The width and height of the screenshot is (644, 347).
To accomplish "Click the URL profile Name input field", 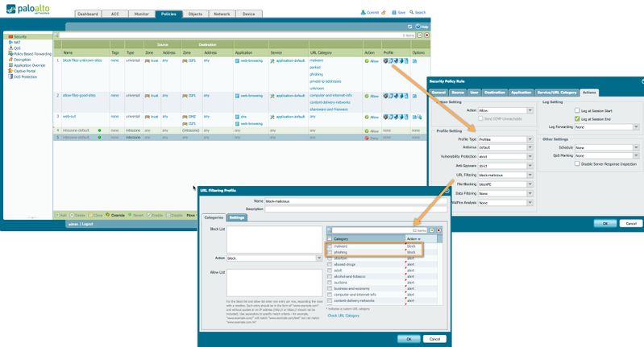I will click(355, 201).
